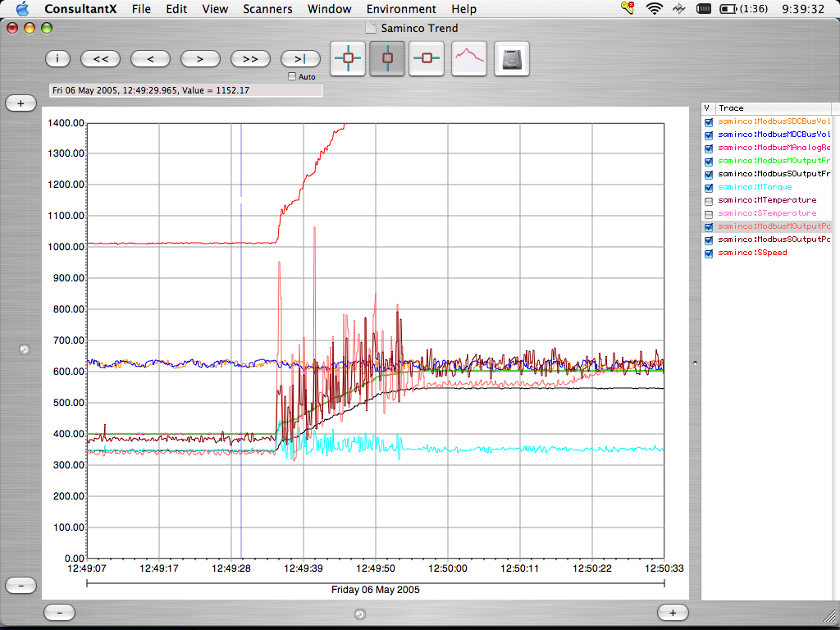Open the Scanners menu
Viewport: 840px width, 630px height.
tap(267, 9)
